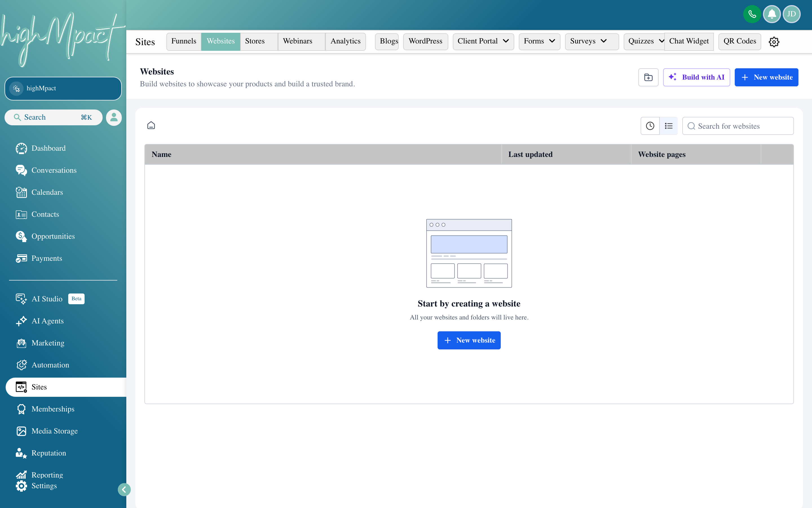Open the sidebar Search field
Screen dimensions: 812x508
pos(53,117)
